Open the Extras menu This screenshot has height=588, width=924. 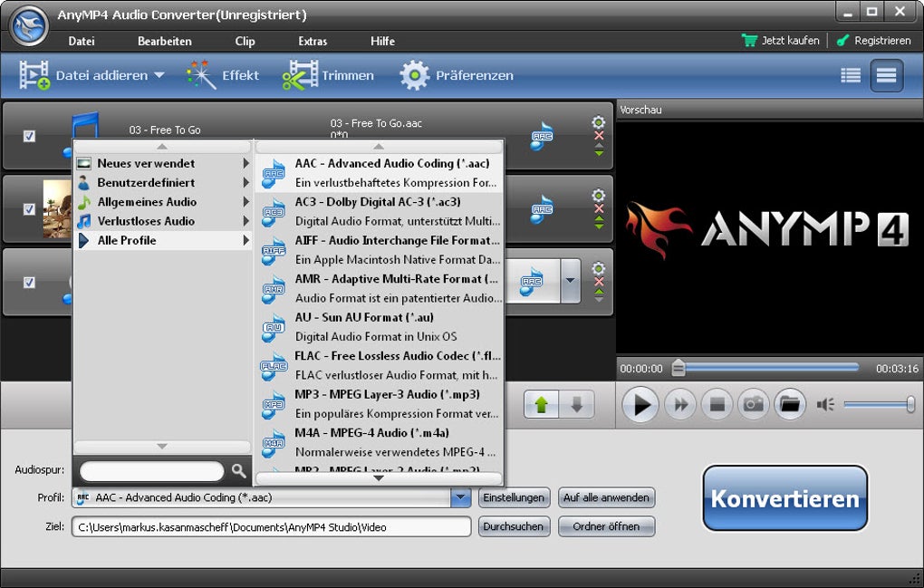pos(313,42)
